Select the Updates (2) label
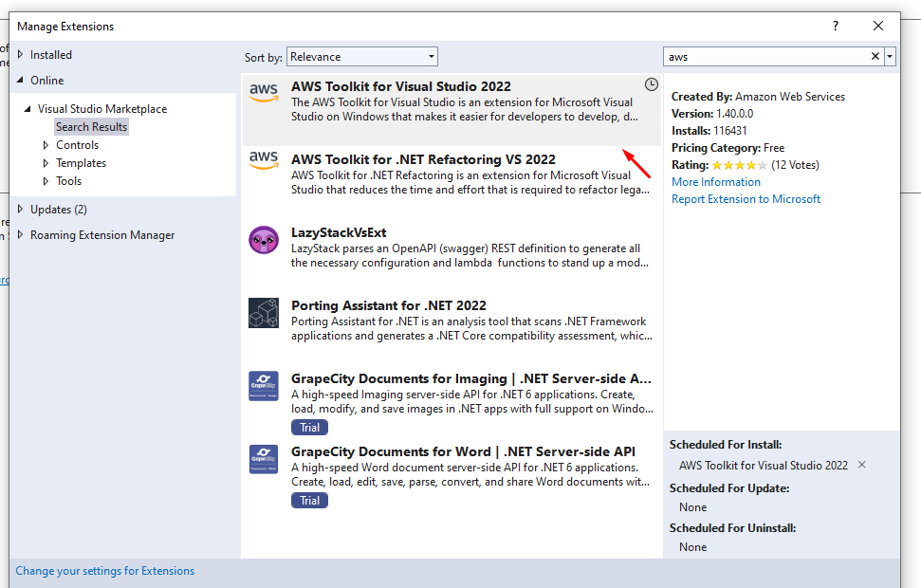 59,210
